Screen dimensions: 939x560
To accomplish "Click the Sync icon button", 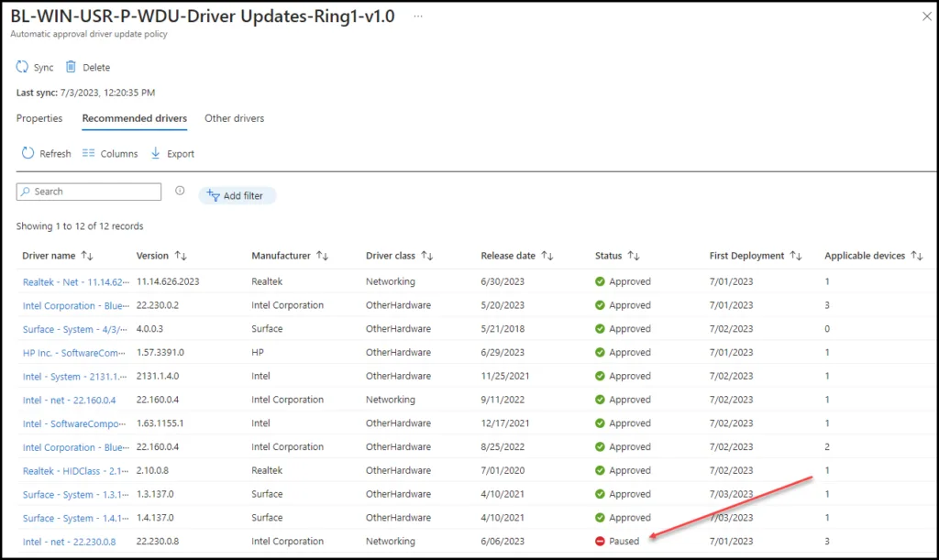I will (23, 67).
